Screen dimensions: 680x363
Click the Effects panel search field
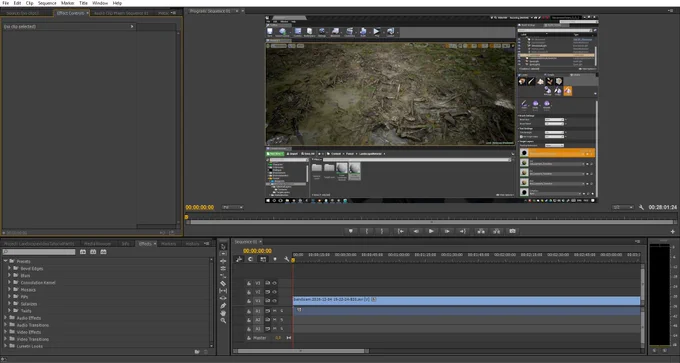click(x=39, y=252)
